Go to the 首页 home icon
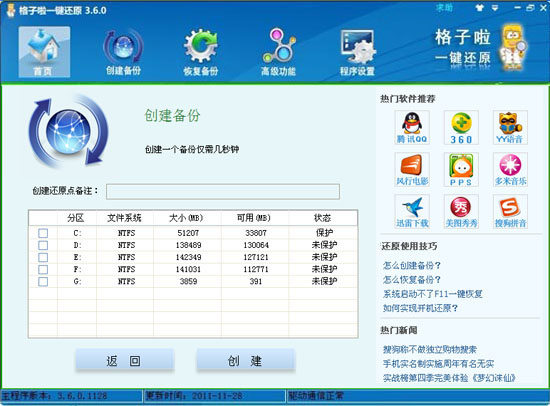The width and height of the screenshot is (550, 406). tap(44, 52)
